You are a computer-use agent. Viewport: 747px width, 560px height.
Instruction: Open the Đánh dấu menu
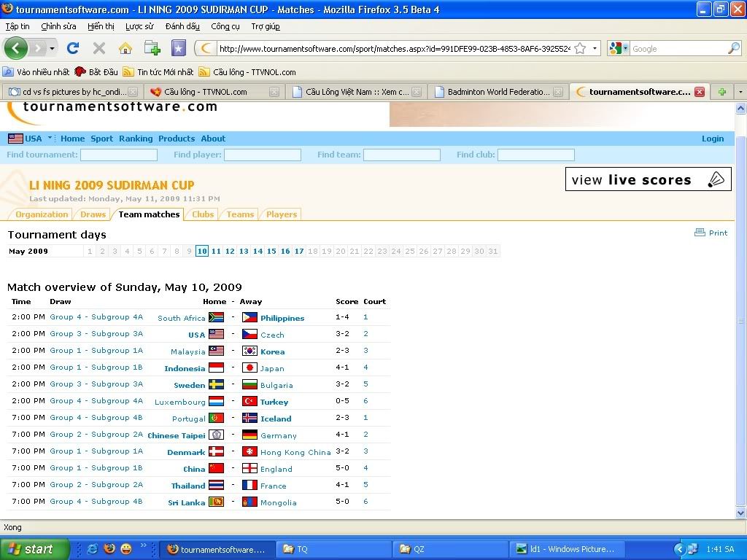[x=182, y=27]
